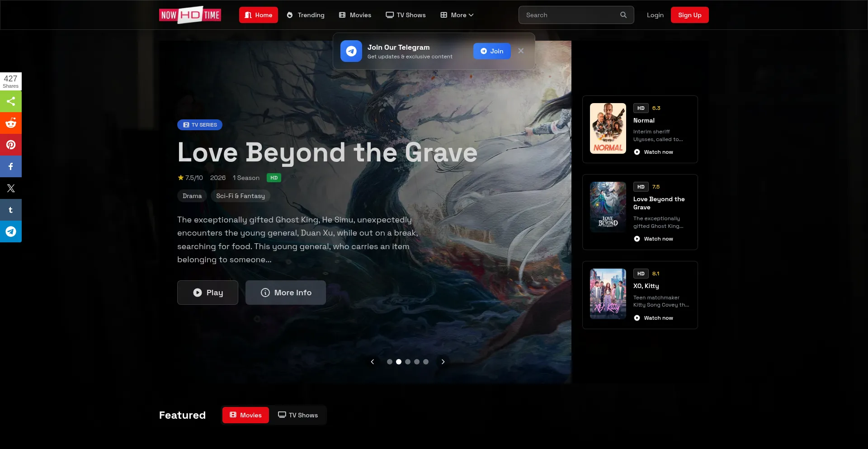Screen dimensions: 868x449
Task: Go to the previous slide arrow
Action: [373, 362]
